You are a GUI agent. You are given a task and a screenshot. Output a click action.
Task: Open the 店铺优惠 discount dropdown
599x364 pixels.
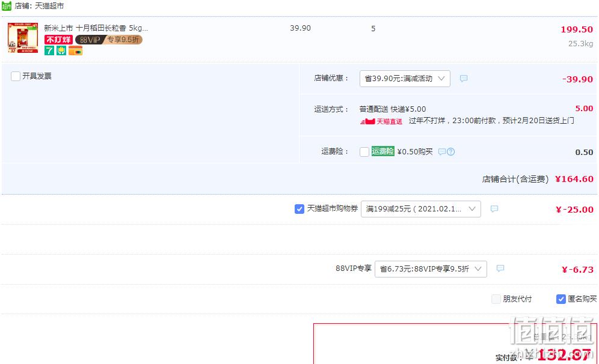pyautogui.click(x=405, y=79)
